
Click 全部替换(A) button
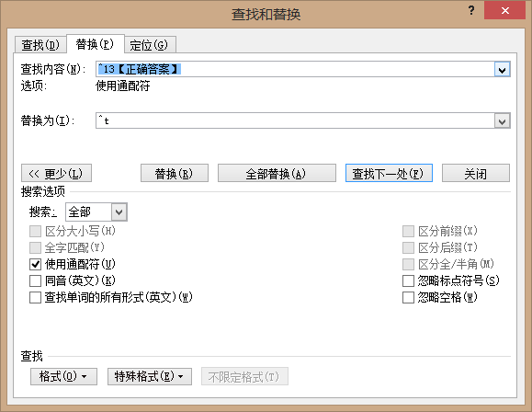coord(277,173)
